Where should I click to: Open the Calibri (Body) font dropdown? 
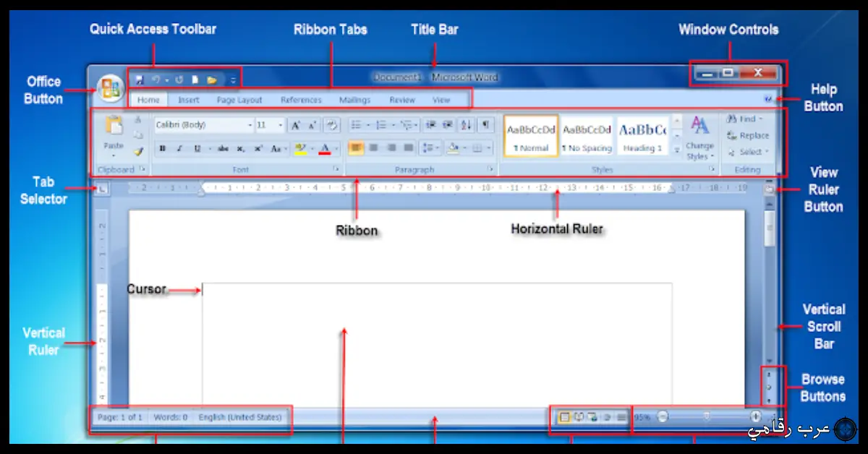pos(204,125)
